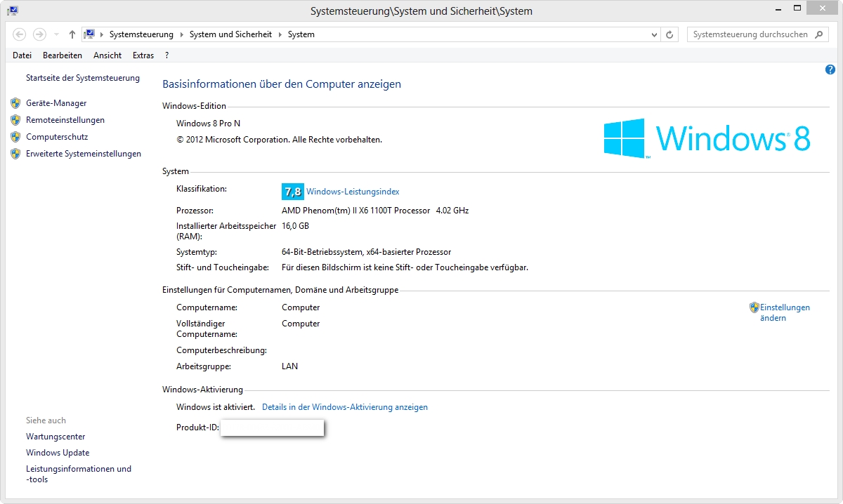This screenshot has height=504, width=843.
Task: Click the 7,8 performance score badge
Action: [x=292, y=191]
